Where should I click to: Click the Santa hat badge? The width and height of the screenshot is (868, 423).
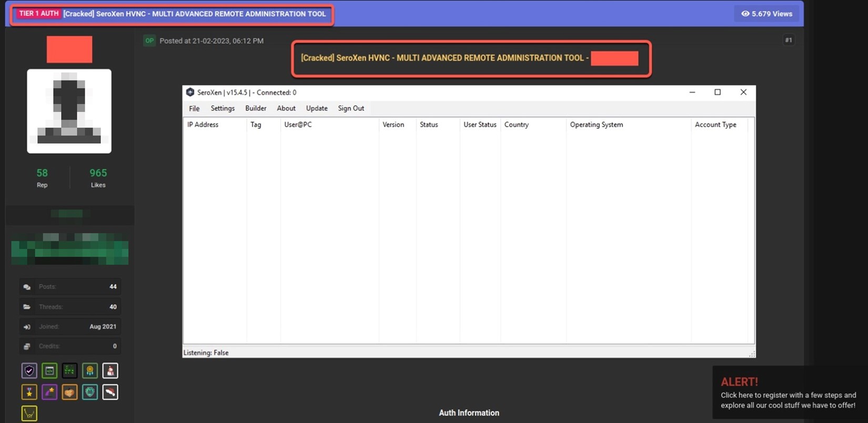(x=110, y=392)
